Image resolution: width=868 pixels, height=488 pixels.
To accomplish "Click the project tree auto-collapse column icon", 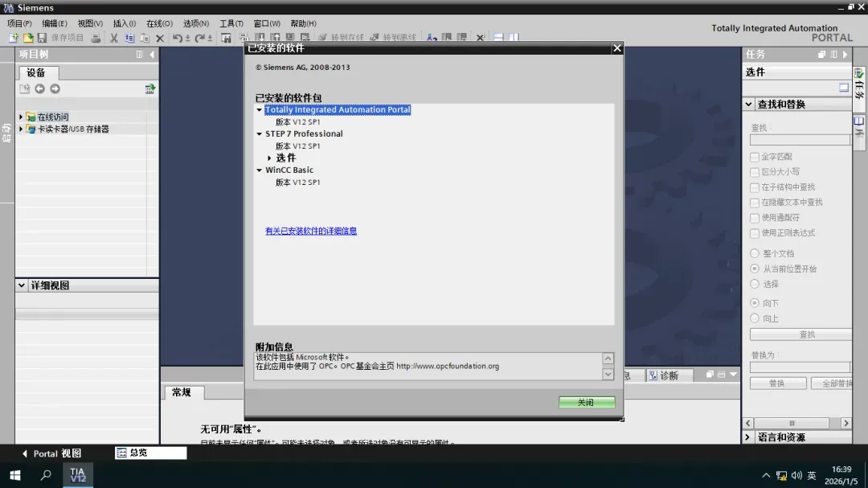I will point(140,55).
